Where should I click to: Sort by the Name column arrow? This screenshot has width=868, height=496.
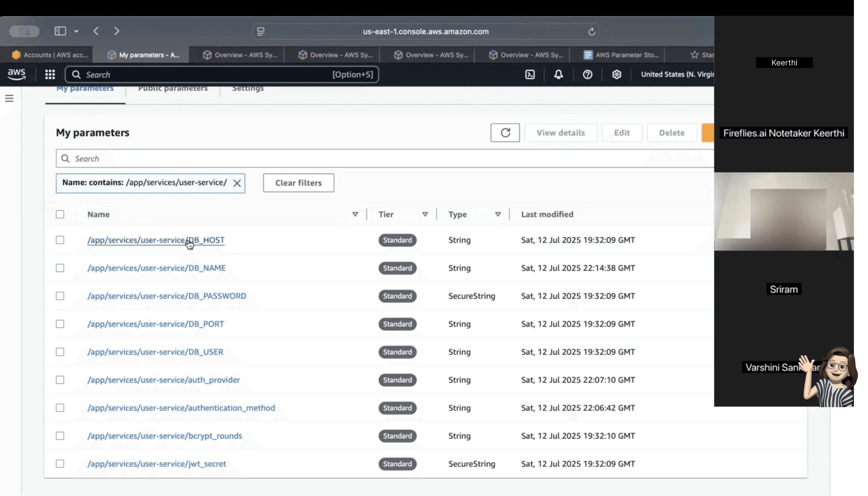(x=355, y=214)
